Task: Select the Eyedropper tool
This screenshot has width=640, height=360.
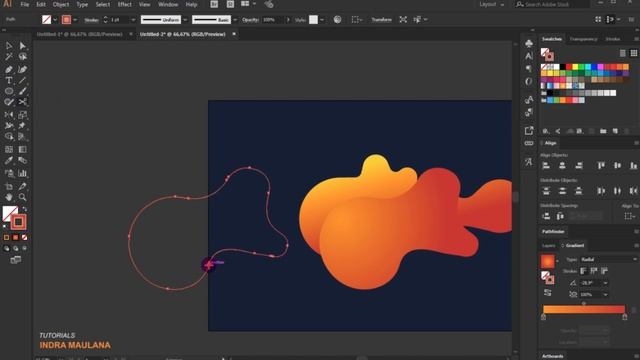Action: pos(9,160)
